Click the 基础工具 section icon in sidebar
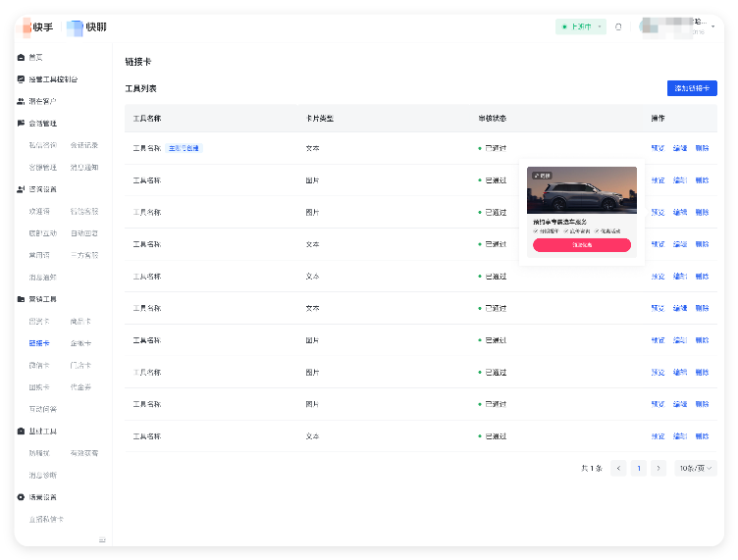The width and height of the screenshot is (738, 560). pyautogui.click(x=22, y=432)
